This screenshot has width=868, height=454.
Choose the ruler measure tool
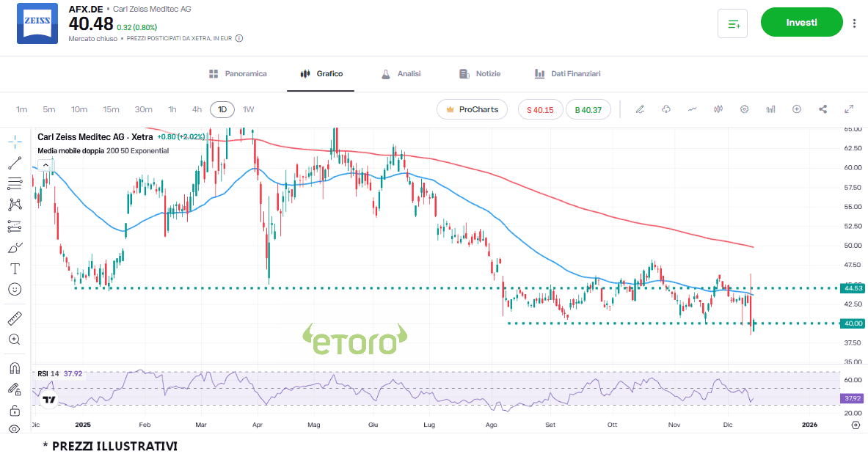(x=15, y=318)
